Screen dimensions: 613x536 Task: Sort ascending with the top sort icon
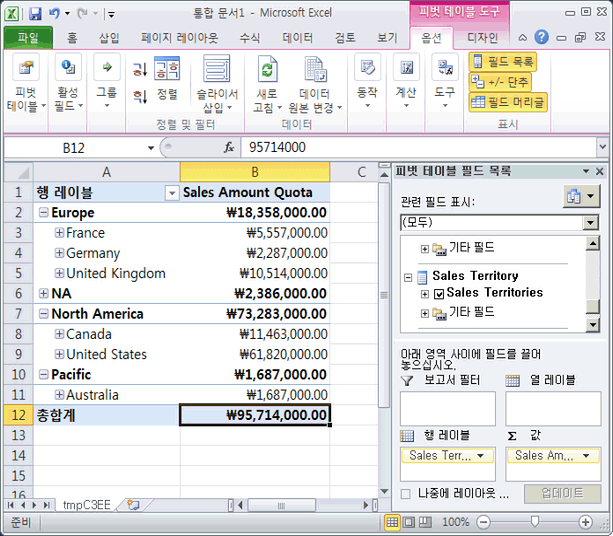click(x=140, y=69)
